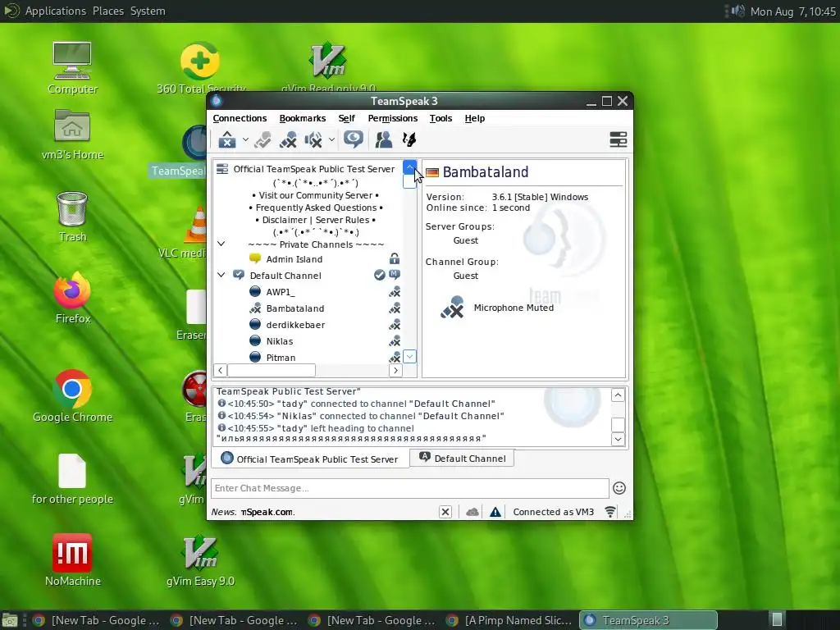The height and width of the screenshot is (630, 840).
Task: Click the channel tree horizontal scrollbar thumb
Action: pos(272,370)
